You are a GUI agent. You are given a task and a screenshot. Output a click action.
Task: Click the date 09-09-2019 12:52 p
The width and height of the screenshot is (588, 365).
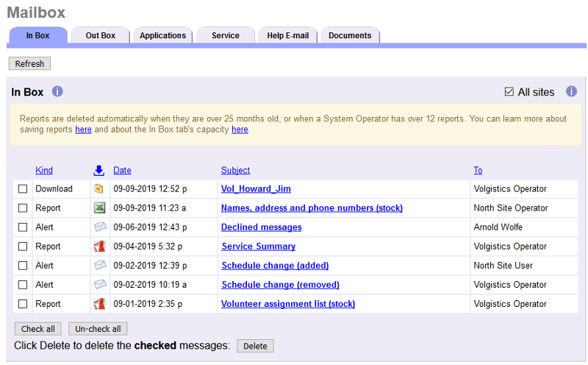(150, 188)
